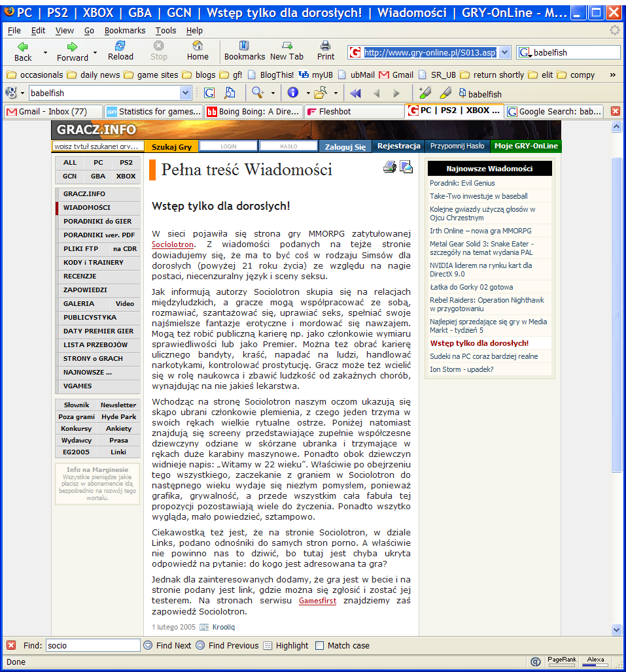Click the Zaloguj Się button
Screen dimensions: 626x672
click(x=345, y=146)
